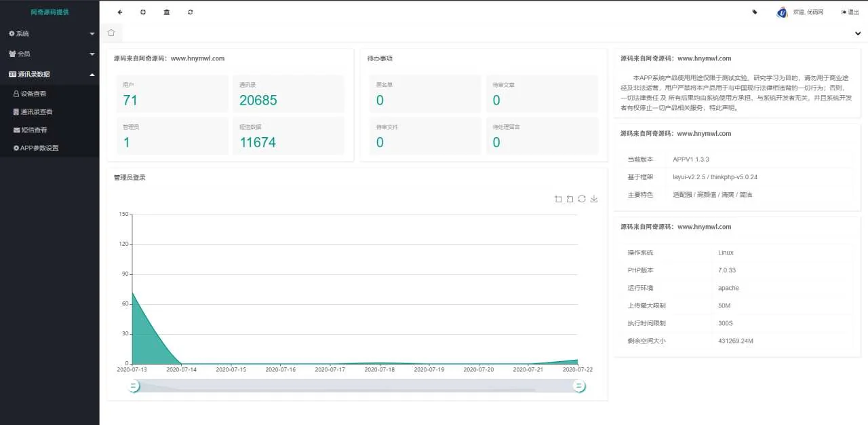
Task: Expand the 会员 sidebar menu
Action: point(50,54)
